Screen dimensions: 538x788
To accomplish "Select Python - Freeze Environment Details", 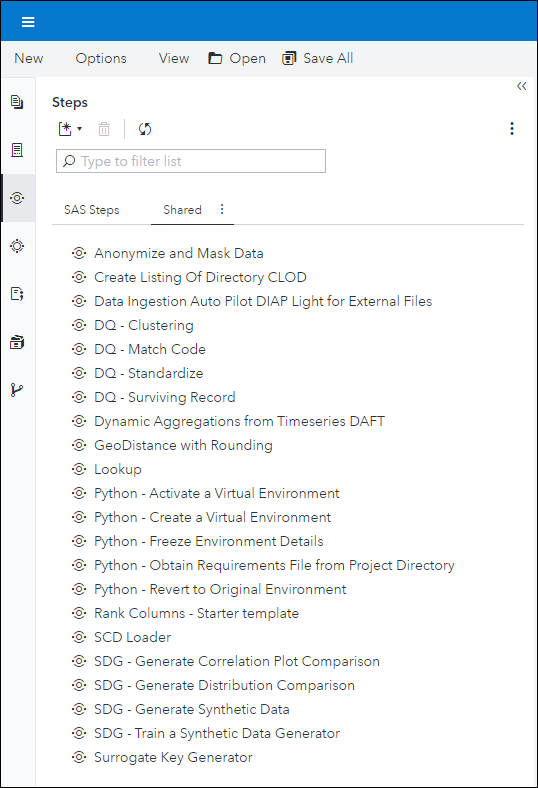I will pyautogui.click(x=209, y=541).
